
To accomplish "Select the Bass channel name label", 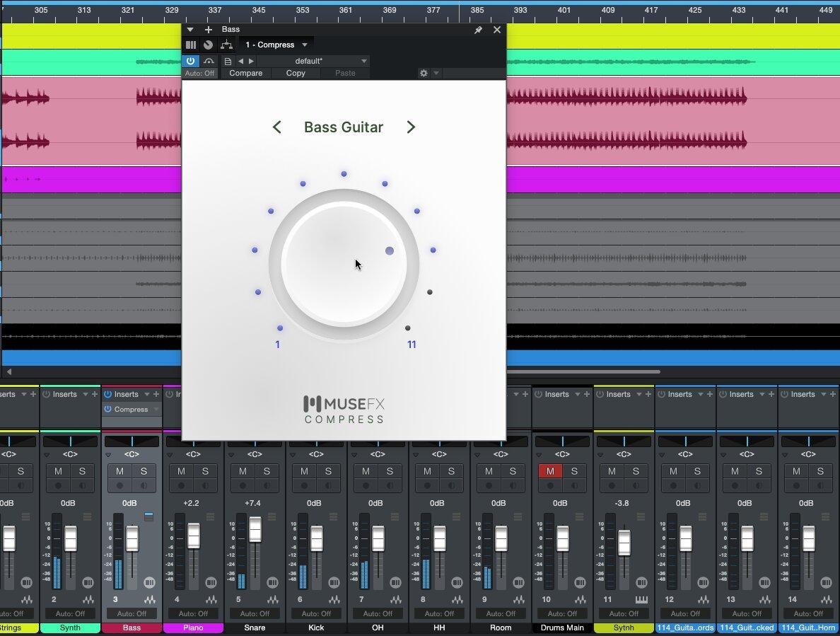I will 132,628.
